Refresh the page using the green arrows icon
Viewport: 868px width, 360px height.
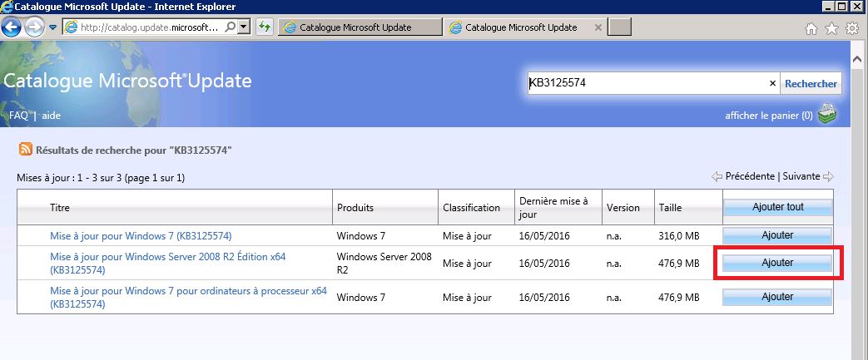[264, 27]
